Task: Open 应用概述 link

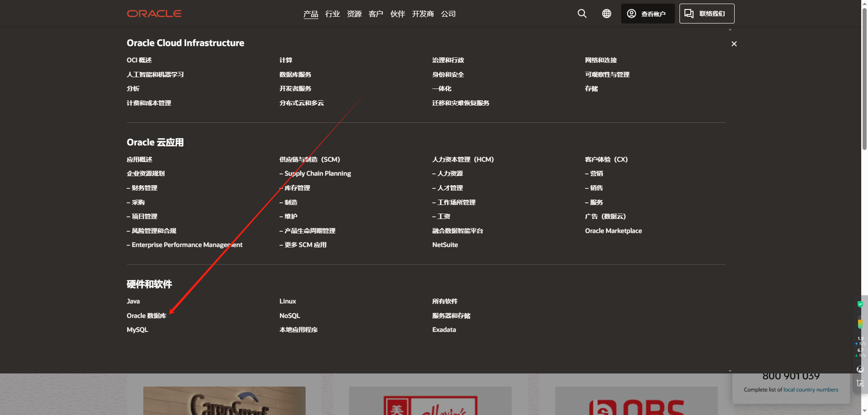Action: (x=139, y=159)
